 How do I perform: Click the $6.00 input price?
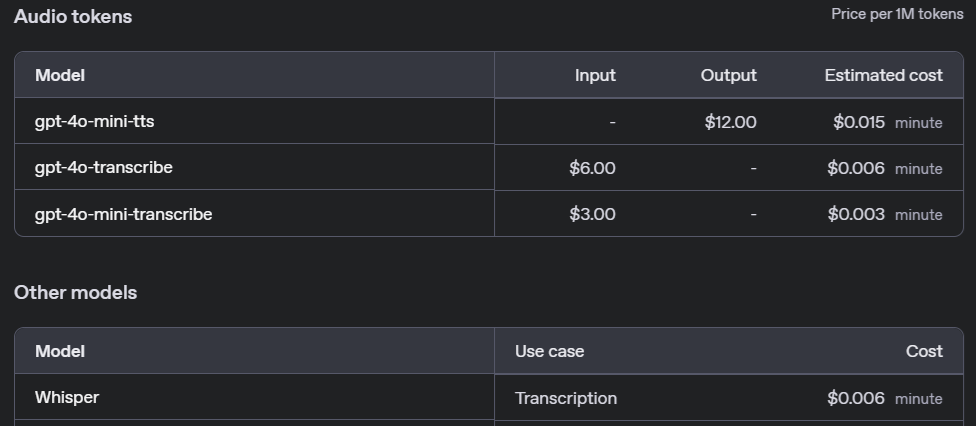coord(592,168)
